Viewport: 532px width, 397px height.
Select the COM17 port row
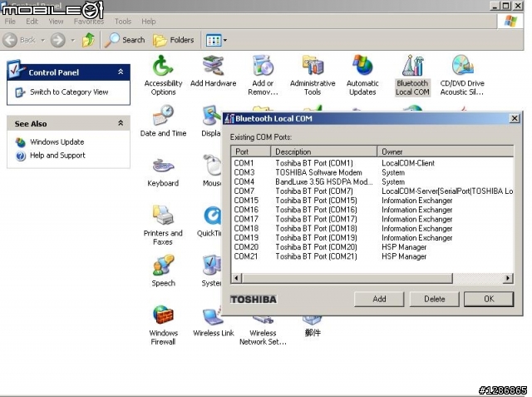[x=372, y=219]
